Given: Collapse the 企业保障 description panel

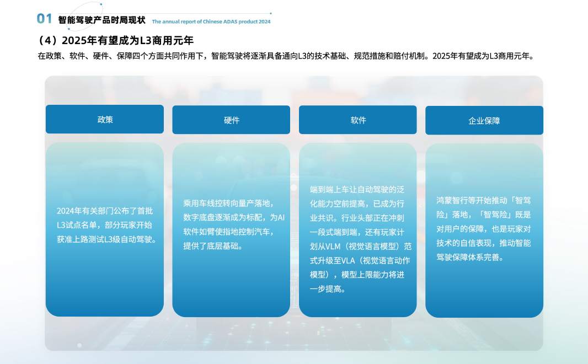Looking at the screenshot, I should pos(484,229).
